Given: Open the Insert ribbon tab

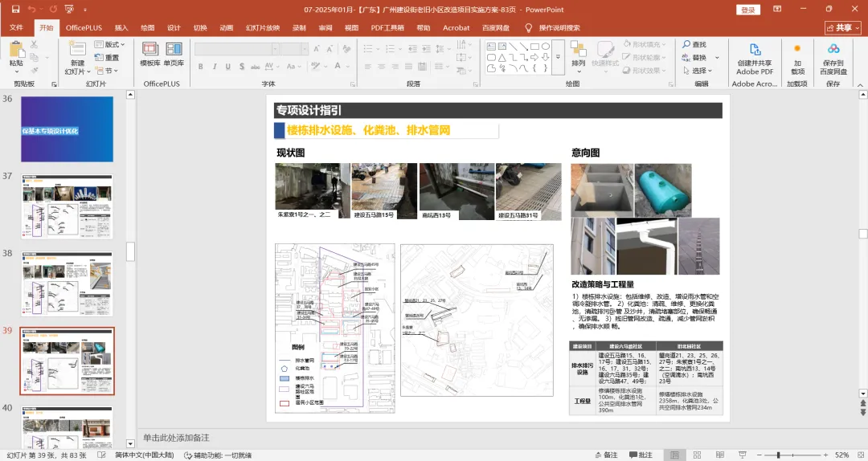Looking at the screenshot, I should 121,27.
